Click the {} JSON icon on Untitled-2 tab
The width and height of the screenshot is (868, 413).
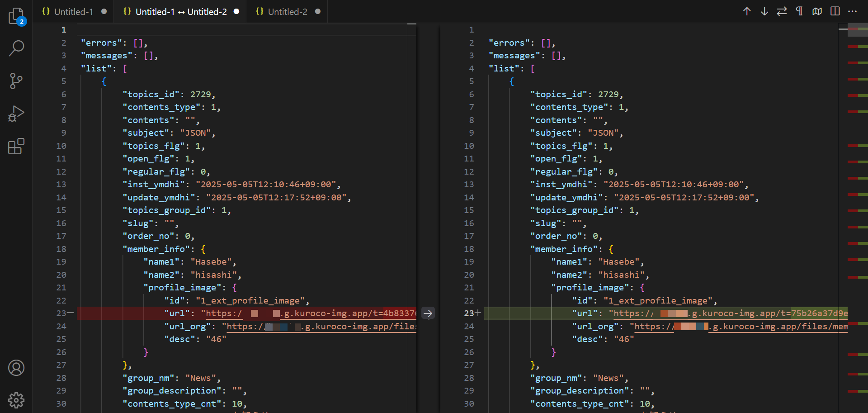[260, 11]
